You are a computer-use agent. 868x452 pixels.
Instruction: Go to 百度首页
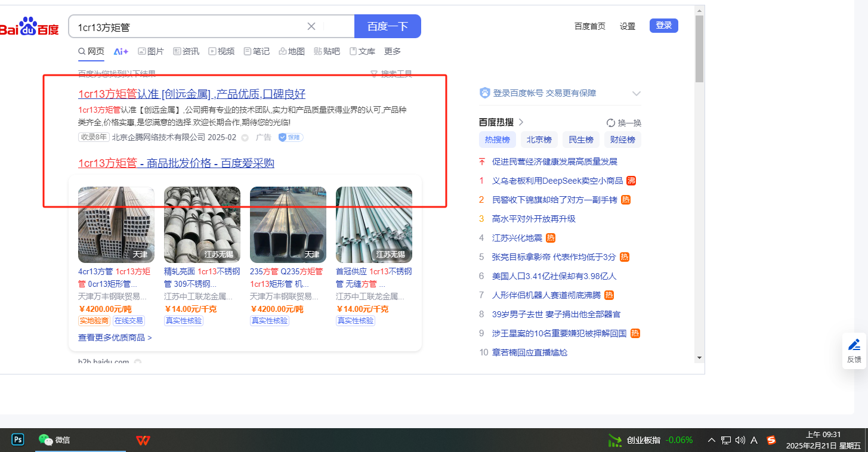click(x=590, y=26)
